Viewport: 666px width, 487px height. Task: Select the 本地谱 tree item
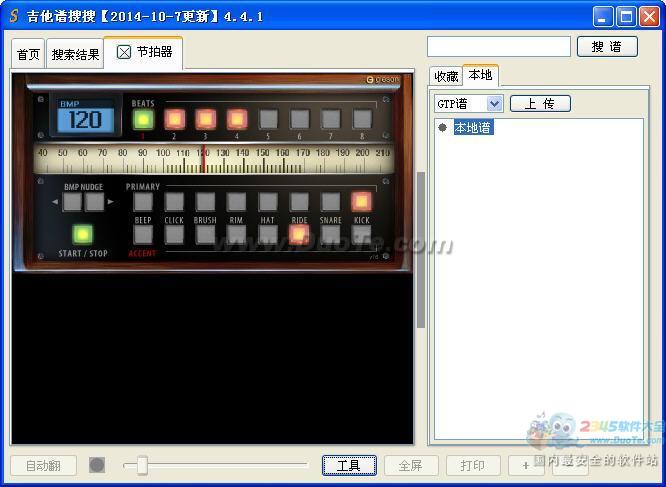[x=473, y=128]
